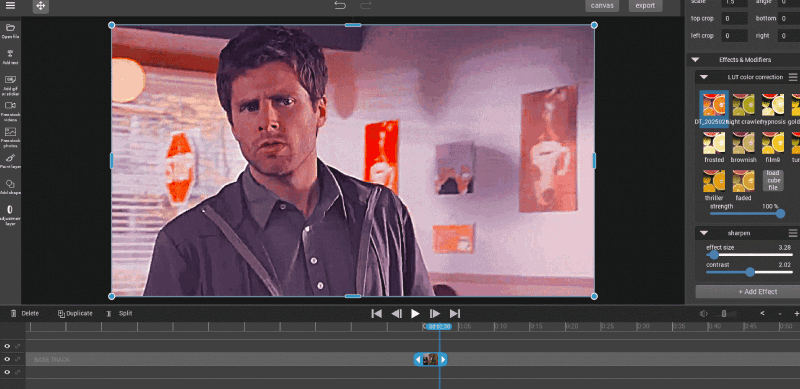Zoom out timeline with minus
The image size is (800, 389).
pyautogui.click(x=780, y=313)
